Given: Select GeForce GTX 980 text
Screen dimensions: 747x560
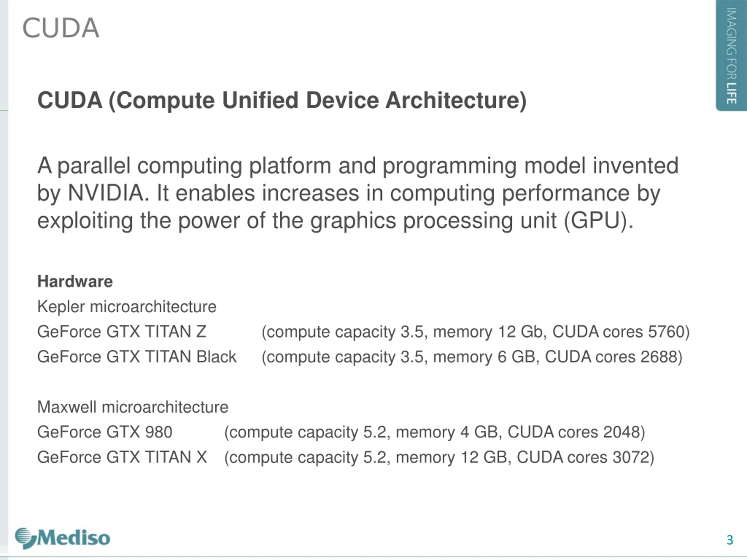Looking at the screenshot, I should click(x=105, y=432).
